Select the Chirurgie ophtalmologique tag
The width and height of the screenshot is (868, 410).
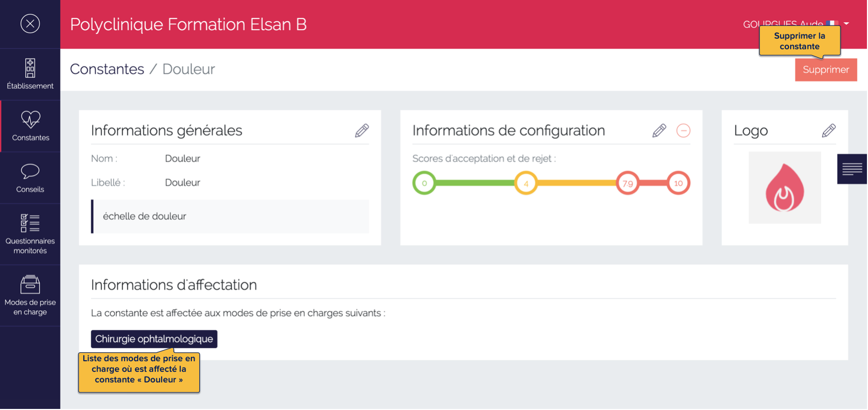pyautogui.click(x=154, y=339)
